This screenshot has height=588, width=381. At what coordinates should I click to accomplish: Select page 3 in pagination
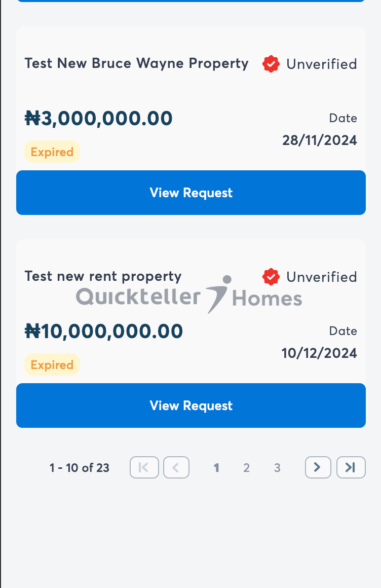(277, 468)
